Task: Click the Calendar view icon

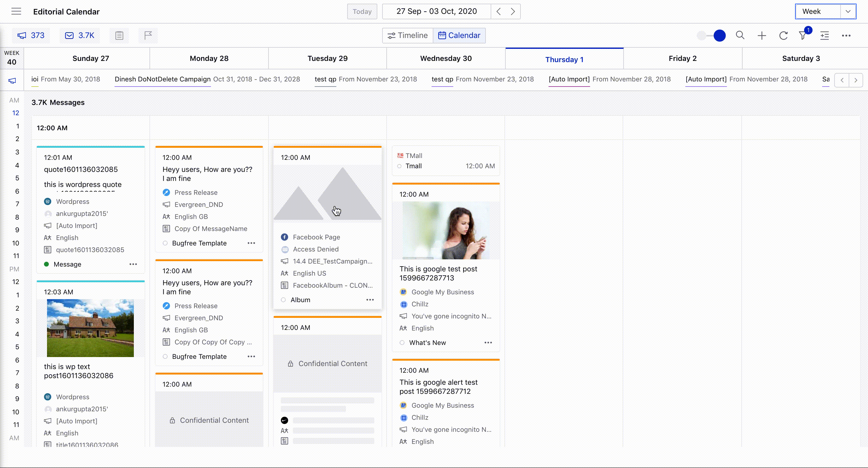Action: pos(442,35)
